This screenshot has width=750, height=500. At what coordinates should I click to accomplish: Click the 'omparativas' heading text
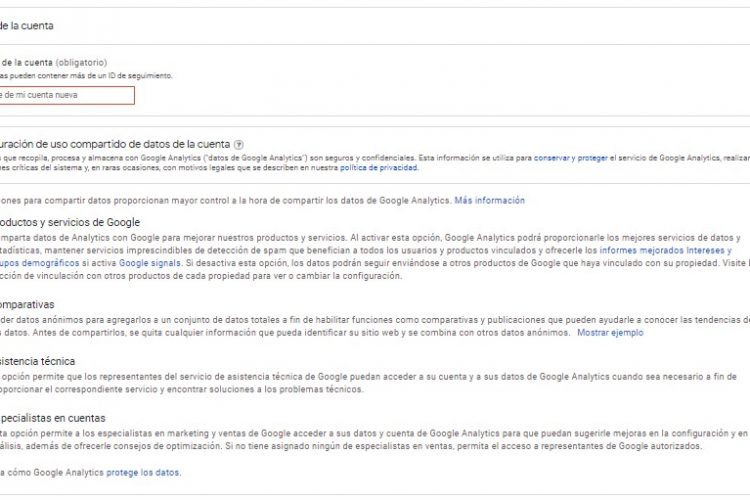27,305
